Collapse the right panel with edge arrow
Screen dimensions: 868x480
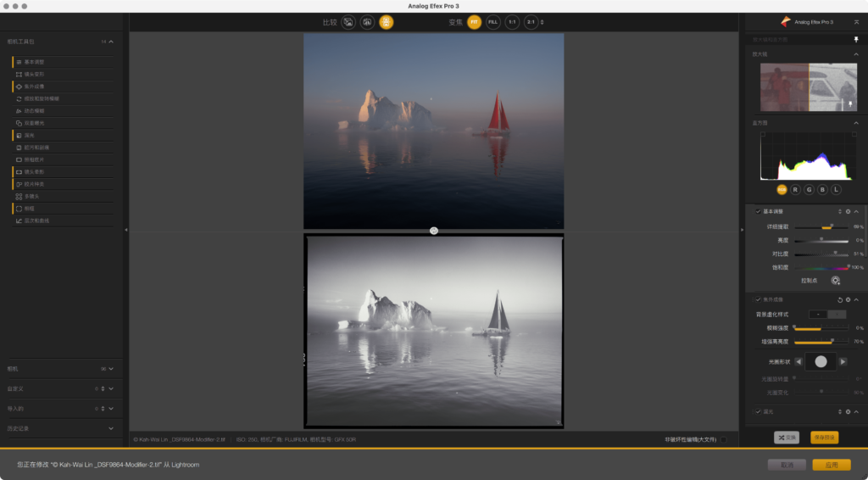click(742, 230)
